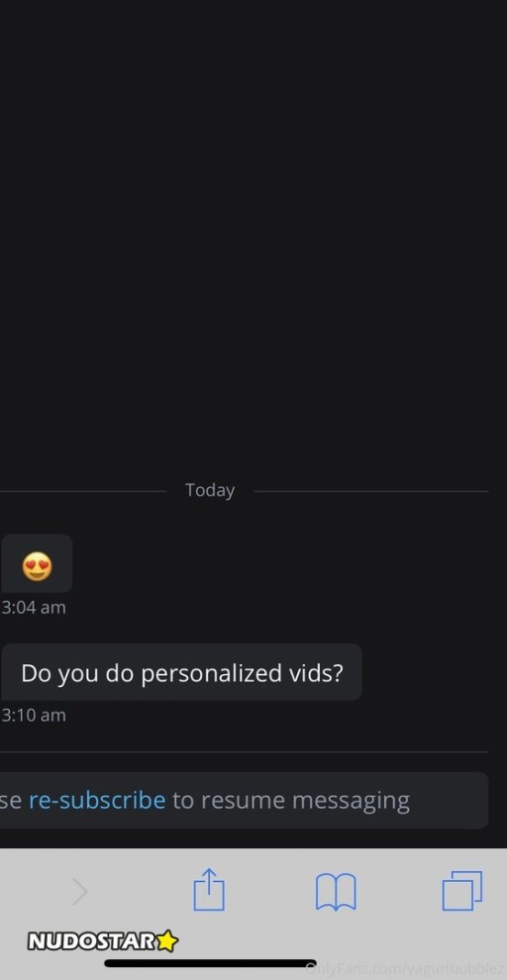Click the OnlyFans.com watermark URL text
This screenshot has height=980, width=507.
pos(405,969)
